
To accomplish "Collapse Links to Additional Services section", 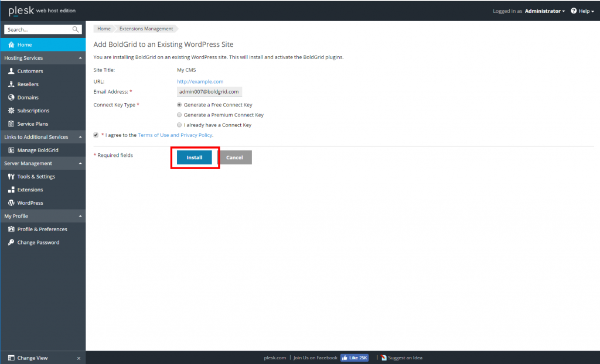I will [80, 137].
